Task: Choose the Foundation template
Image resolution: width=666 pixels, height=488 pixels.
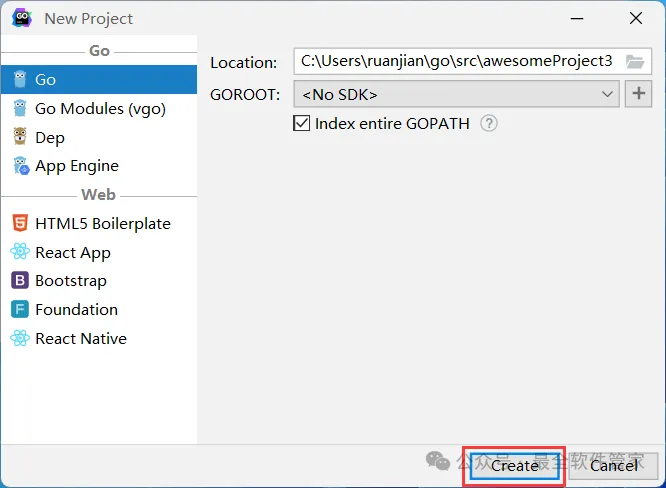Action: point(99,310)
